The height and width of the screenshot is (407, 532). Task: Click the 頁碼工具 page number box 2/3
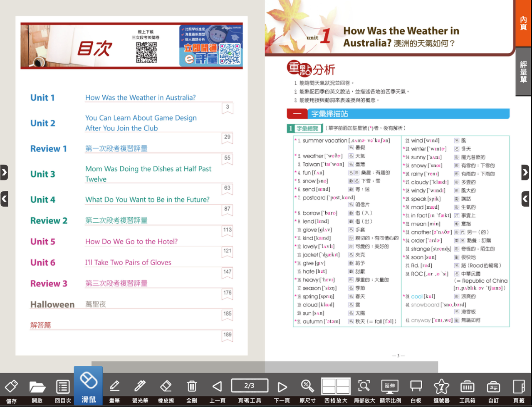click(x=250, y=386)
